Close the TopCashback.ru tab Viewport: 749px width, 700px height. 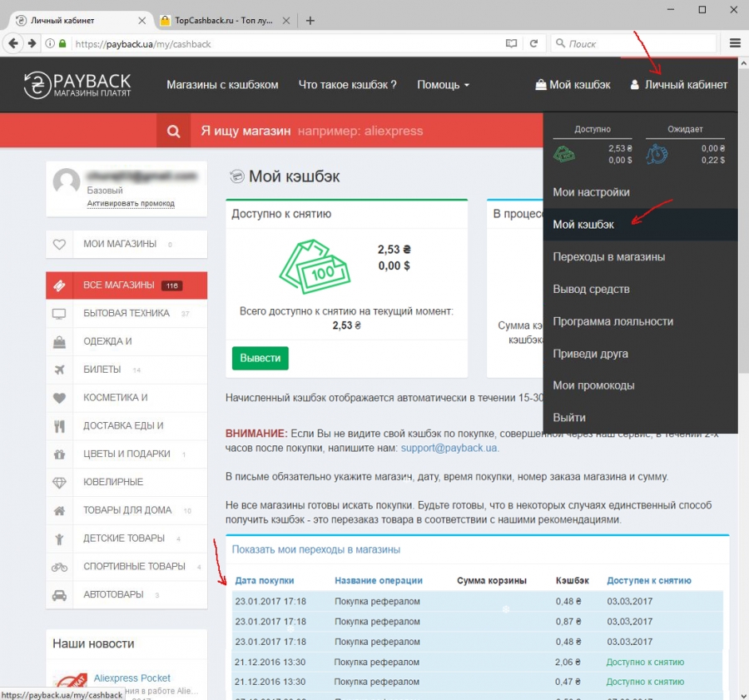tap(285, 21)
